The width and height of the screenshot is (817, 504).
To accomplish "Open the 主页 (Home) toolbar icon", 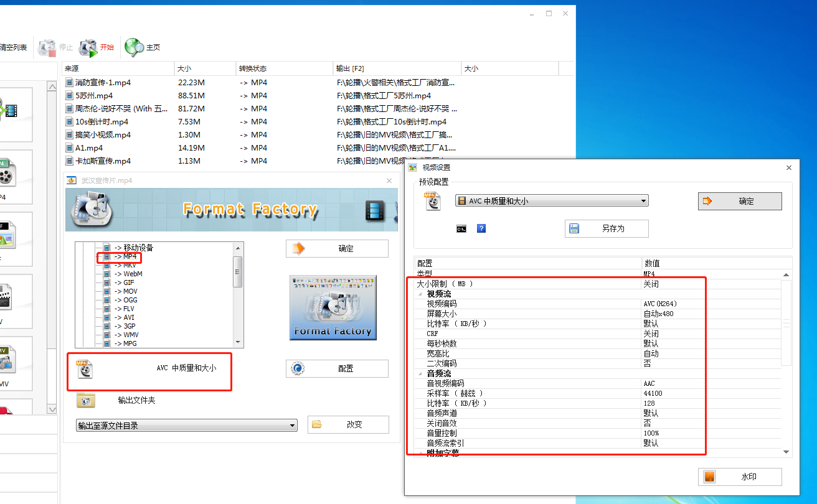I will pyautogui.click(x=134, y=47).
